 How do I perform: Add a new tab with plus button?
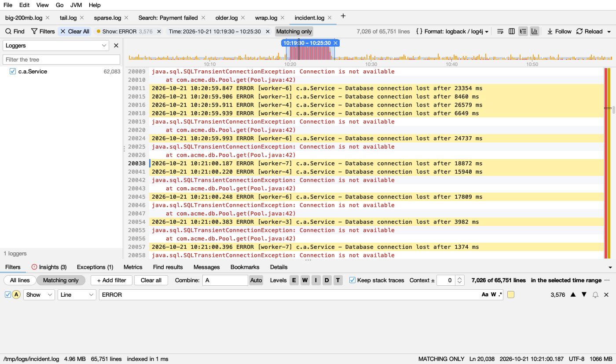click(x=343, y=16)
